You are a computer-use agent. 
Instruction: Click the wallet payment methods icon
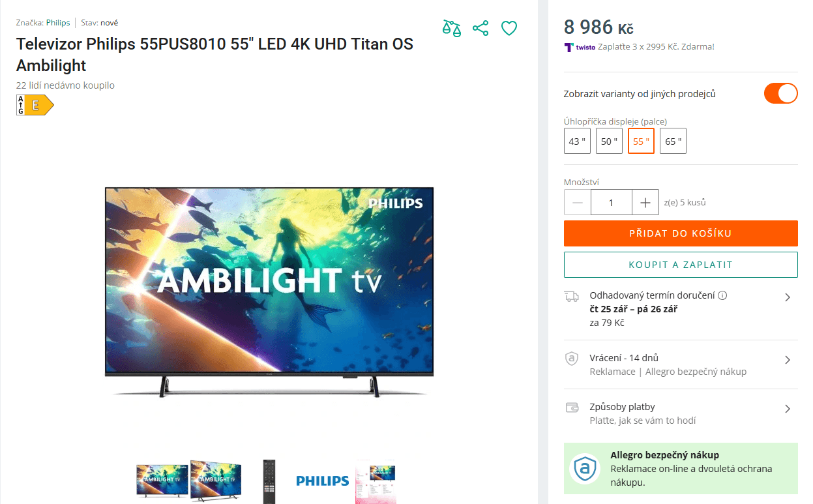point(572,408)
